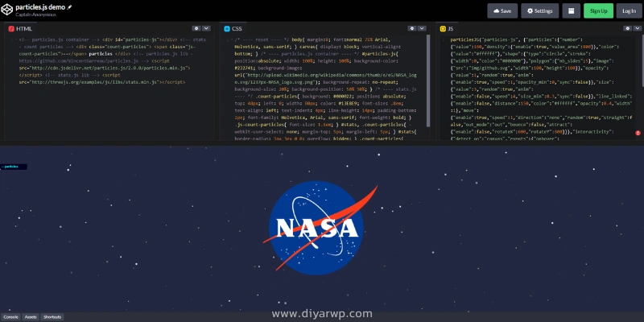The height and width of the screenshot is (322, 644).
Task: Click the pencil icon to edit pen title
Action: 69,6
